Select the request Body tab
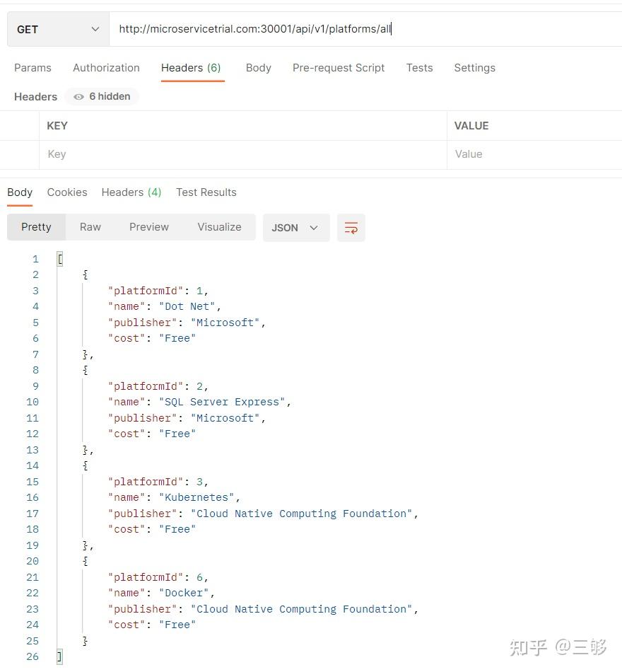Image resolution: width=622 pixels, height=672 pixels. (258, 68)
